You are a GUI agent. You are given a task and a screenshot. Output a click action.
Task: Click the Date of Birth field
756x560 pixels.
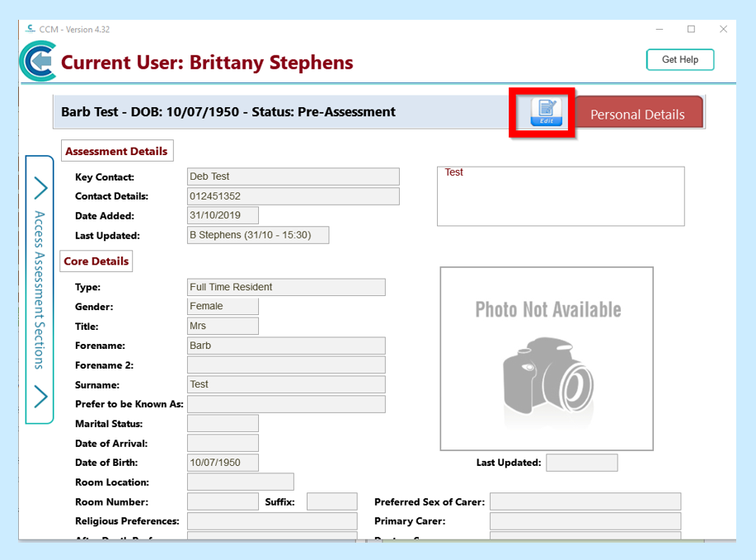tap(223, 463)
